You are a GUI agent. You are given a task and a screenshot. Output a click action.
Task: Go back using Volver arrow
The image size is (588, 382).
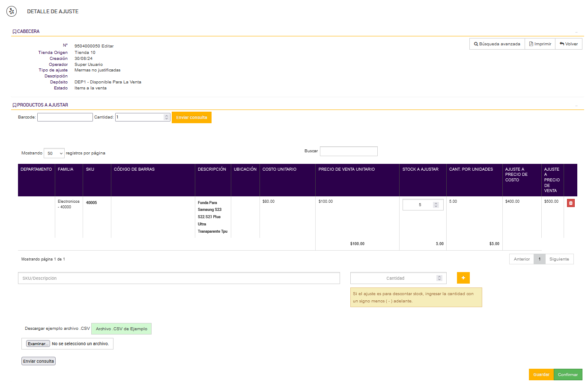[569, 44]
